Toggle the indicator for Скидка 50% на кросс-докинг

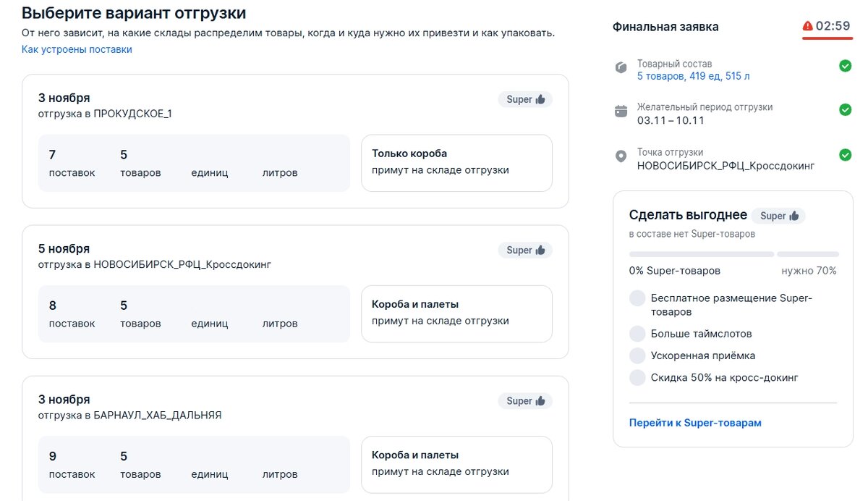pyautogui.click(x=637, y=377)
